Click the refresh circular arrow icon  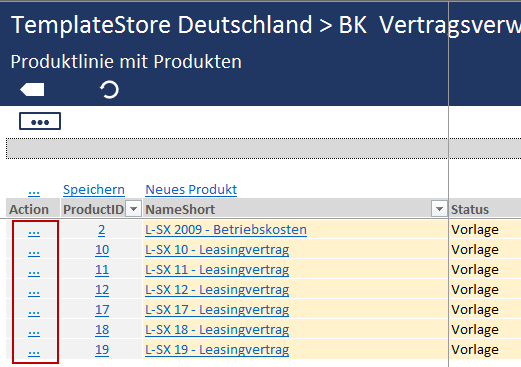109,90
